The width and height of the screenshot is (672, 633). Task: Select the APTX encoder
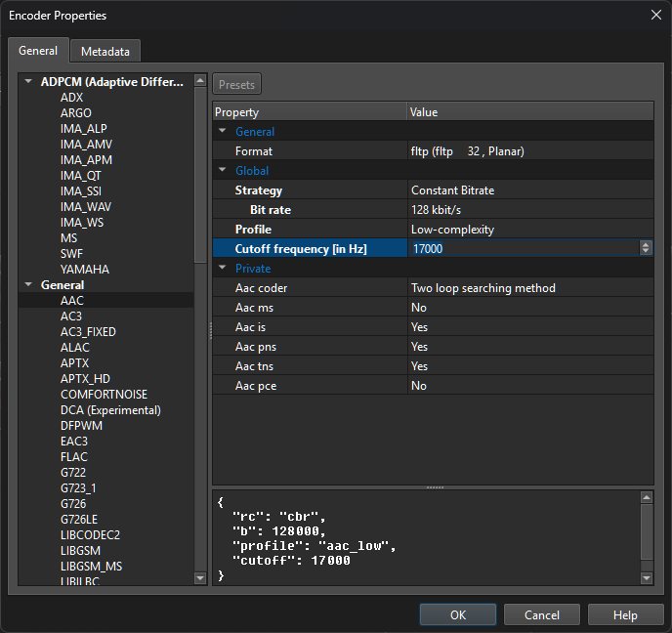coord(74,363)
